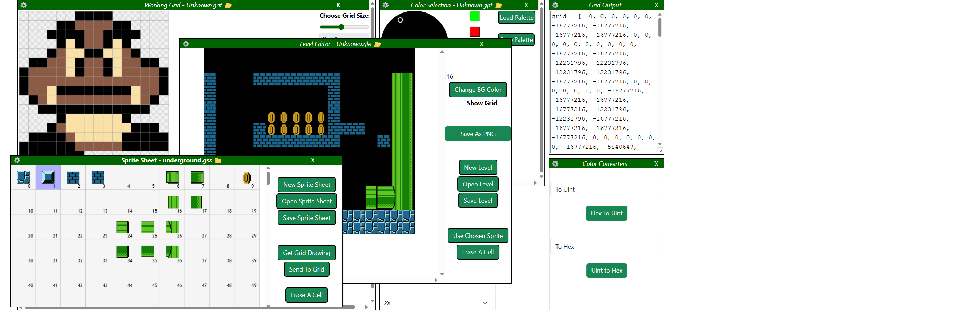
Task: Select brick sprite numbered 3
Action: click(x=98, y=177)
